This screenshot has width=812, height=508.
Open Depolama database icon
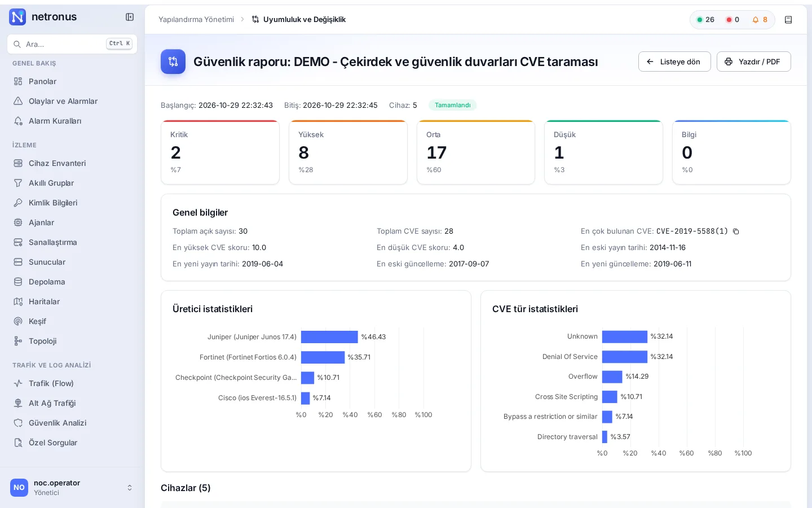tap(18, 282)
